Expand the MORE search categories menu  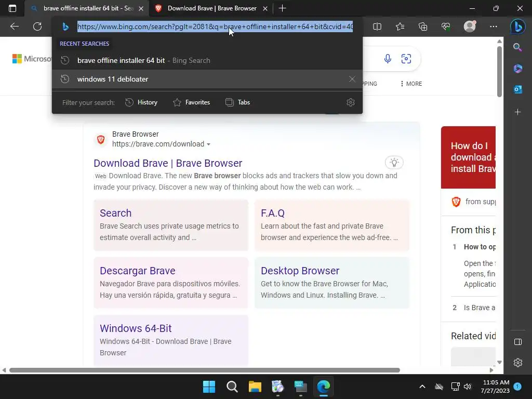tap(411, 84)
